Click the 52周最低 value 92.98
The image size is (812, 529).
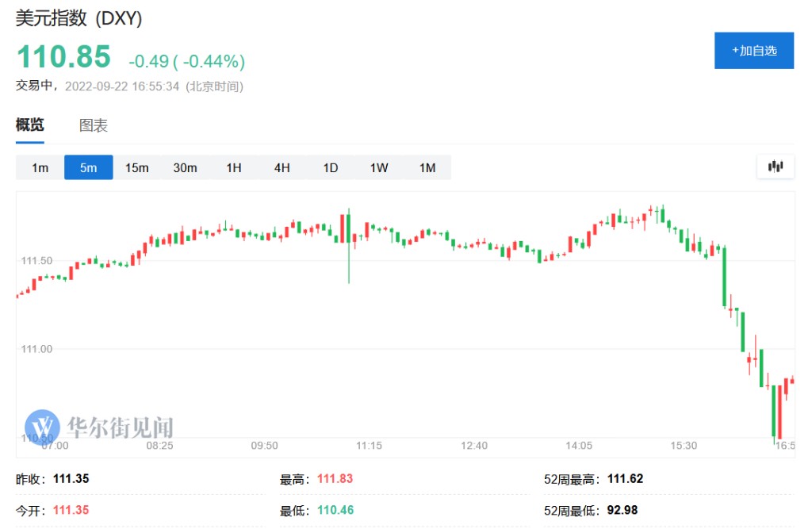tap(622, 509)
